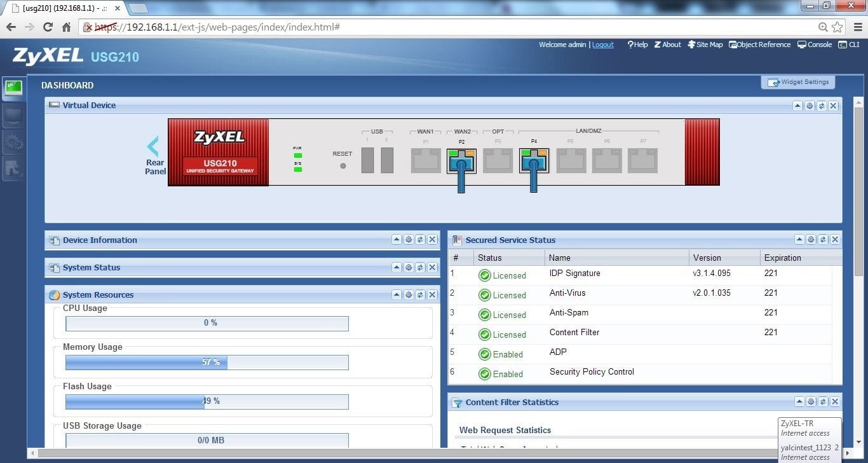Reload the page in the browser
The image size is (868, 463).
pos(48,27)
